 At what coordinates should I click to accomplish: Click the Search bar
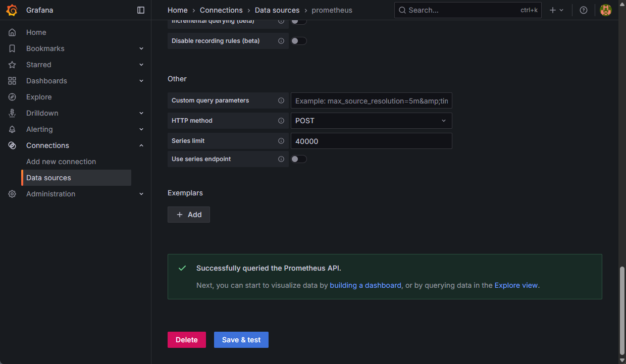468,10
